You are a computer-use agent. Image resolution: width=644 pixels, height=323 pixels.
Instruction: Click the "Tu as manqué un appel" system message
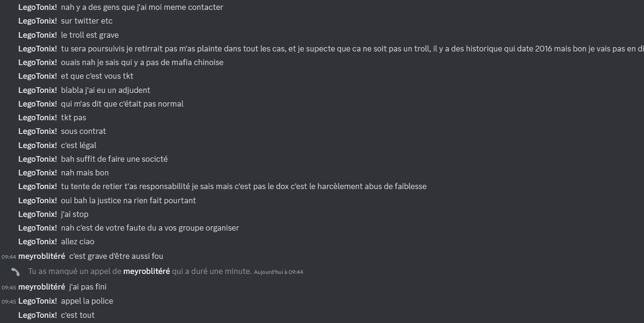(x=75, y=271)
